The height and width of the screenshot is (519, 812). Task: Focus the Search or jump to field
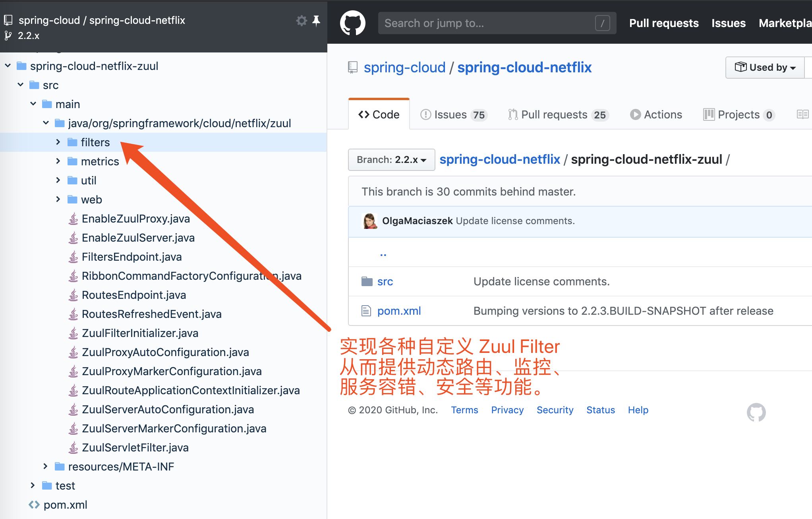[497, 23]
